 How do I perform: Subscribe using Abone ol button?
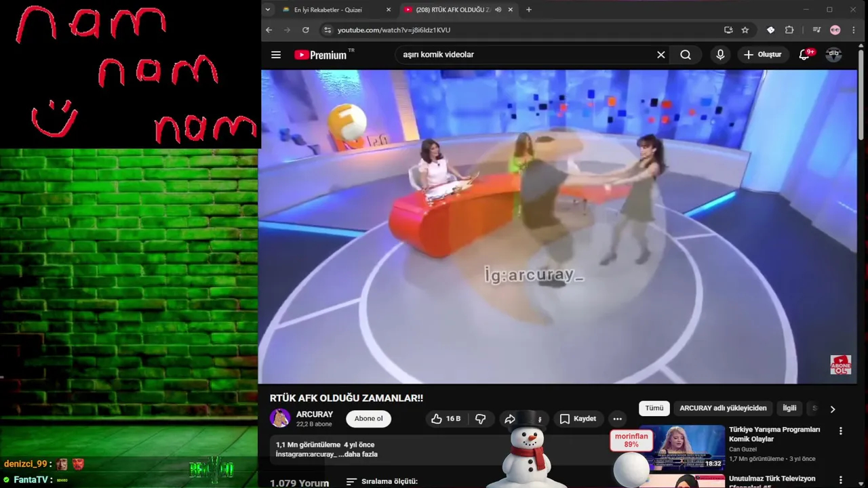pos(369,419)
